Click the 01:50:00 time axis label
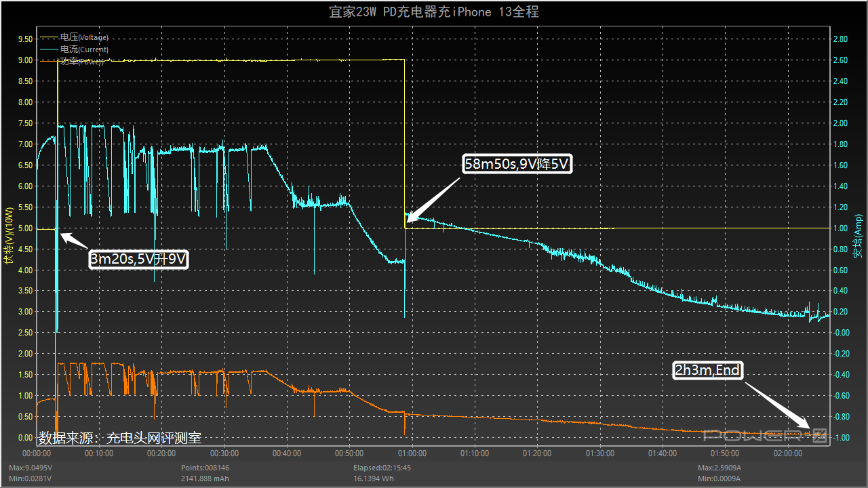868x488 pixels. [x=725, y=453]
